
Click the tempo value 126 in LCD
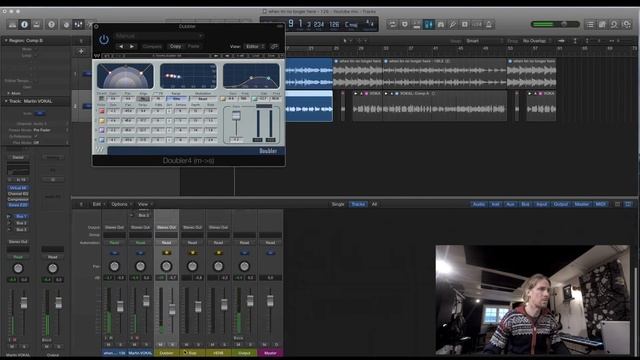pyautogui.click(x=334, y=24)
